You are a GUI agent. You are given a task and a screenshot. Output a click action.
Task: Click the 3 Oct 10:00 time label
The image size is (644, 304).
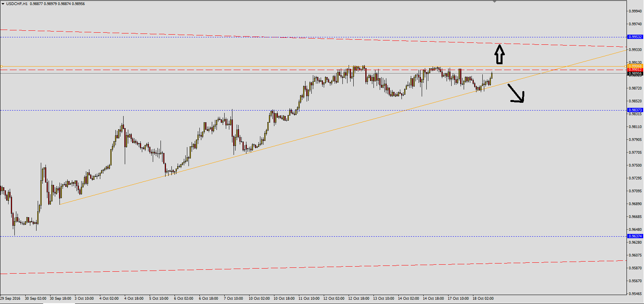(x=84, y=299)
